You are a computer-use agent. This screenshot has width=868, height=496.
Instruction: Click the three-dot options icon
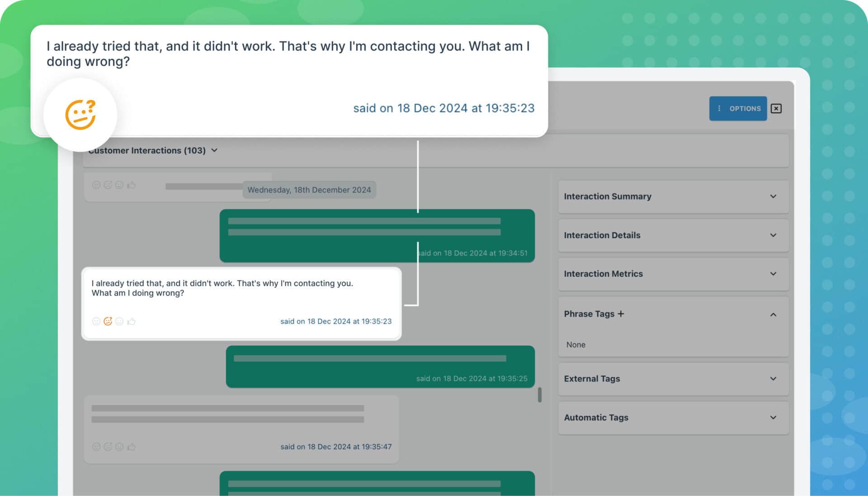click(720, 109)
